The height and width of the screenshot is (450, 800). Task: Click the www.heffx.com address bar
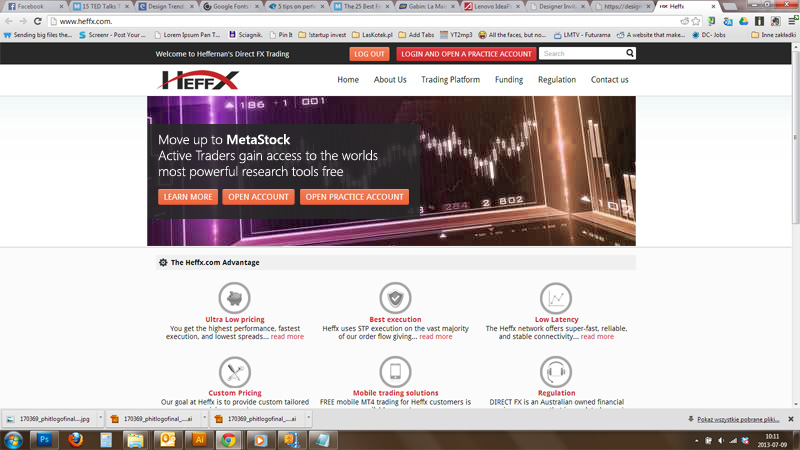pos(365,21)
